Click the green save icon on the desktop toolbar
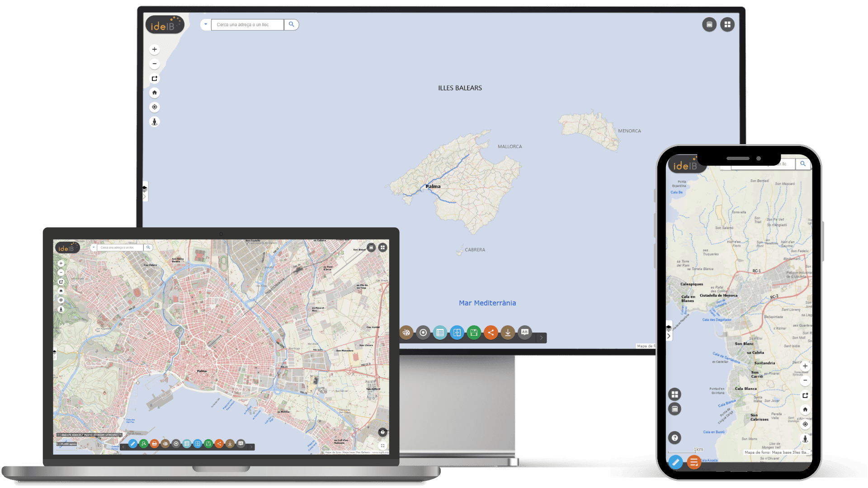The image size is (868, 488). [473, 333]
